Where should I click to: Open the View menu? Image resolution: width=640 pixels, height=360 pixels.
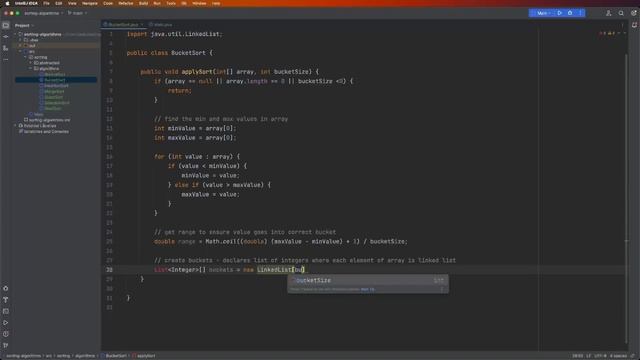pyautogui.click(x=72, y=3)
